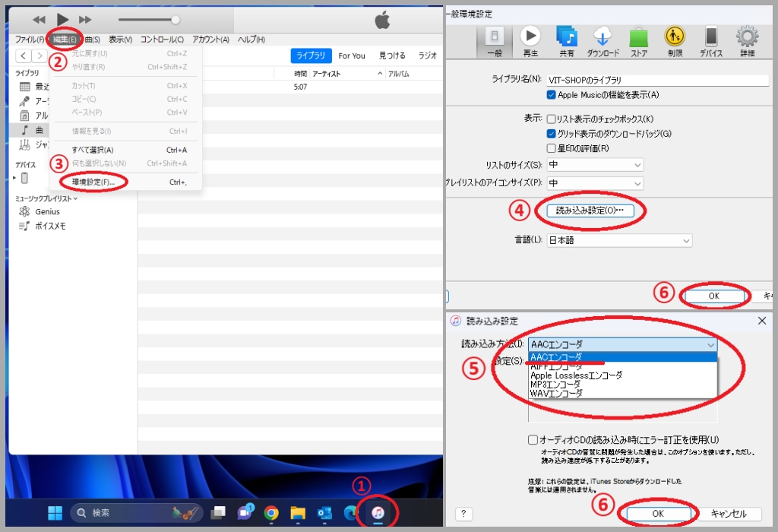Click the 読み込み設定(O)... button

(590, 211)
